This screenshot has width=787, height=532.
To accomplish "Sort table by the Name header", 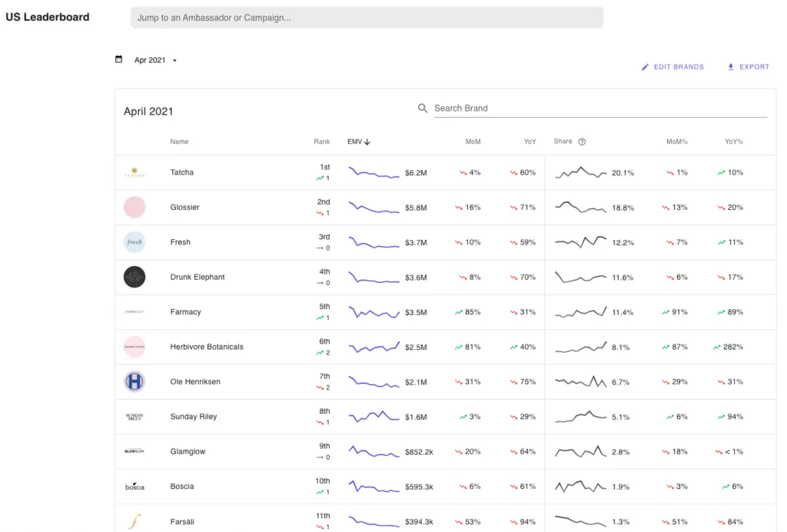I will 179,141.
